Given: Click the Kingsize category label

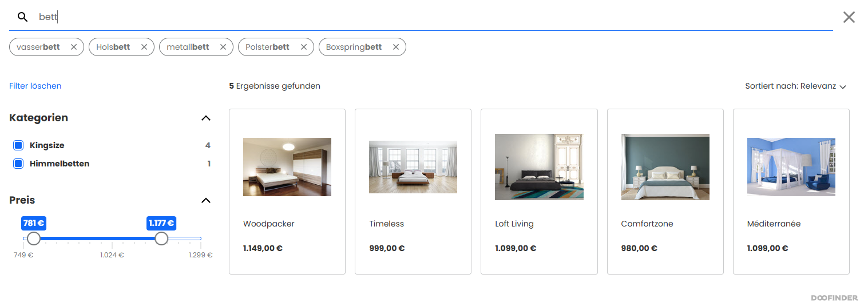Looking at the screenshot, I should click(x=47, y=145).
